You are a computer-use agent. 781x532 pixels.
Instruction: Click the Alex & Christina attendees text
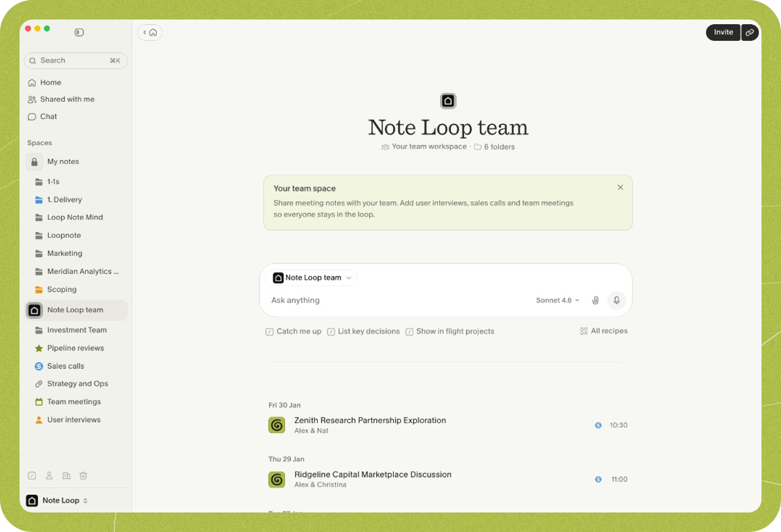tap(320, 485)
